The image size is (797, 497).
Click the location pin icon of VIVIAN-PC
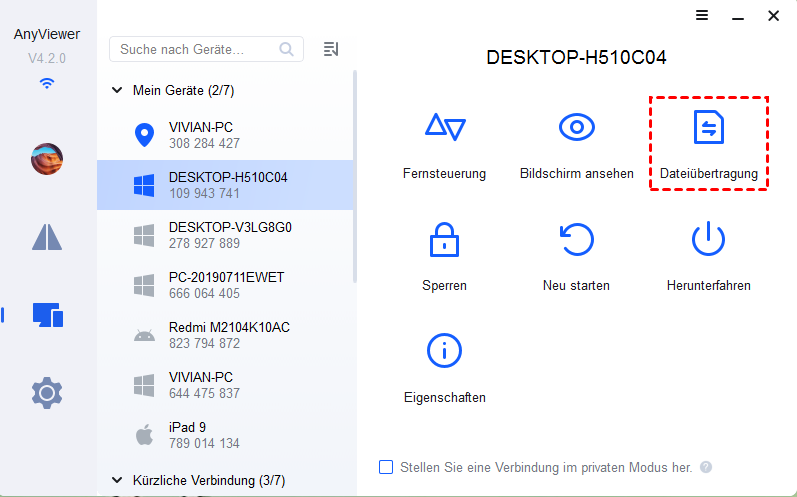tap(144, 135)
